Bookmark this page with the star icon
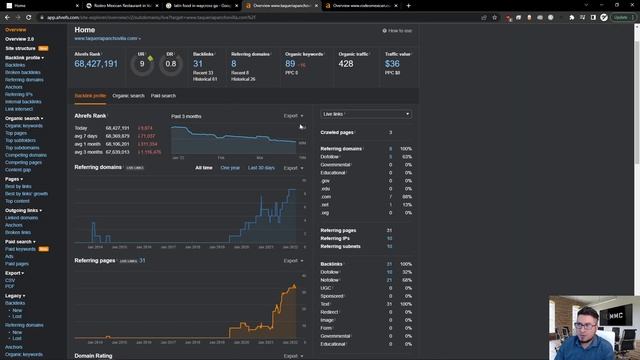Viewport: 640px width, 360px height. coord(495,18)
